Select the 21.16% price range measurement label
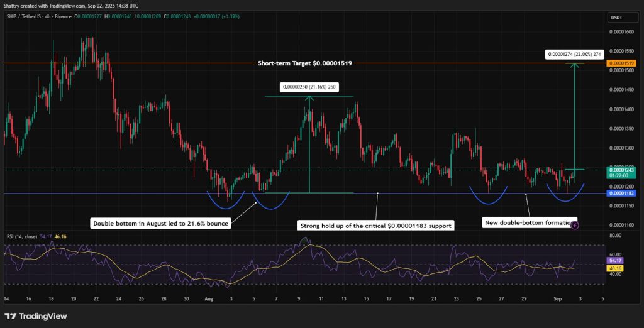644x328 pixels. pyautogui.click(x=309, y=87)
